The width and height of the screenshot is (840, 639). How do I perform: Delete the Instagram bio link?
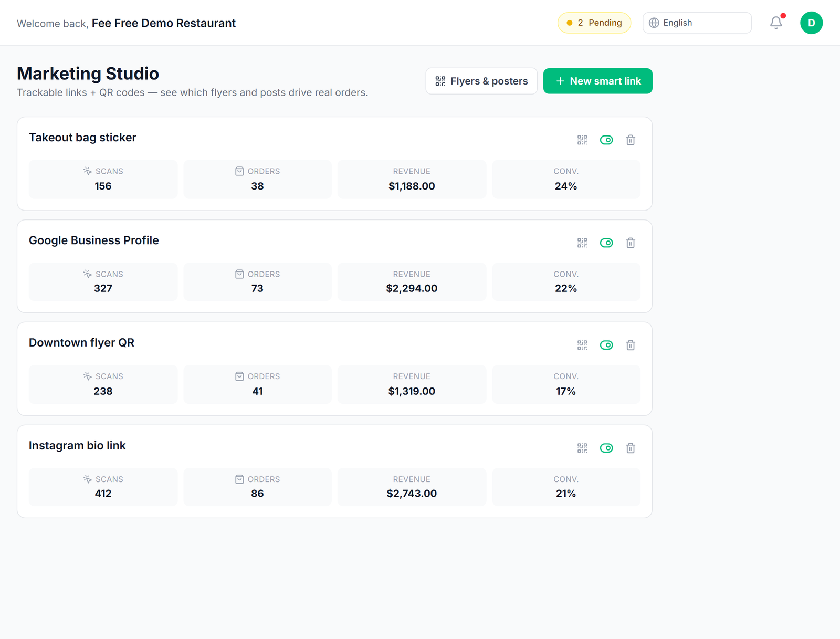tap(631, 448)
